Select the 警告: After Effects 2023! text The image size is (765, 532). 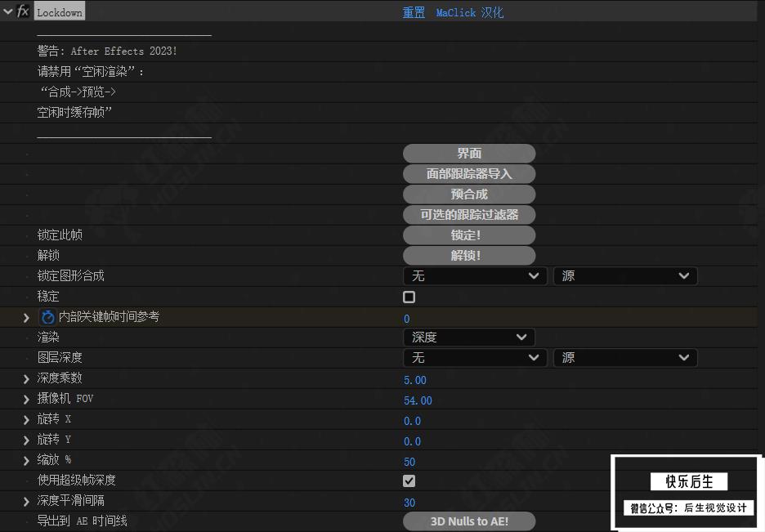point(107,51)
